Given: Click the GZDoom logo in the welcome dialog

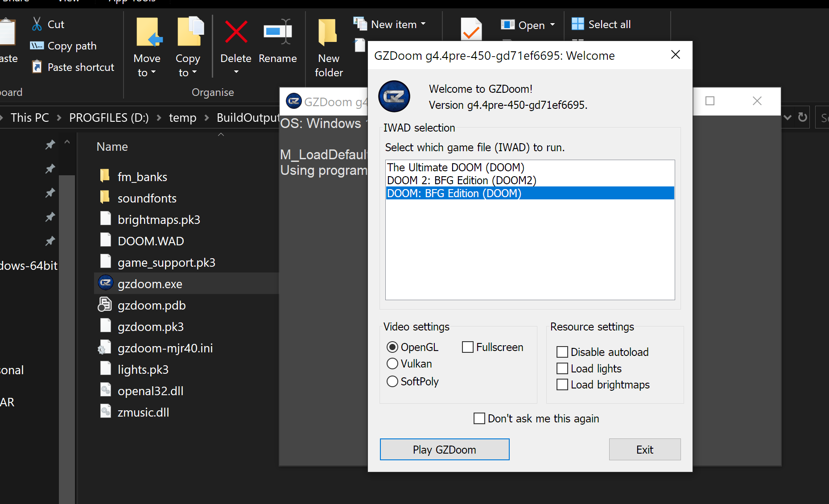Looking at the screenshot, I should (394, 96).
